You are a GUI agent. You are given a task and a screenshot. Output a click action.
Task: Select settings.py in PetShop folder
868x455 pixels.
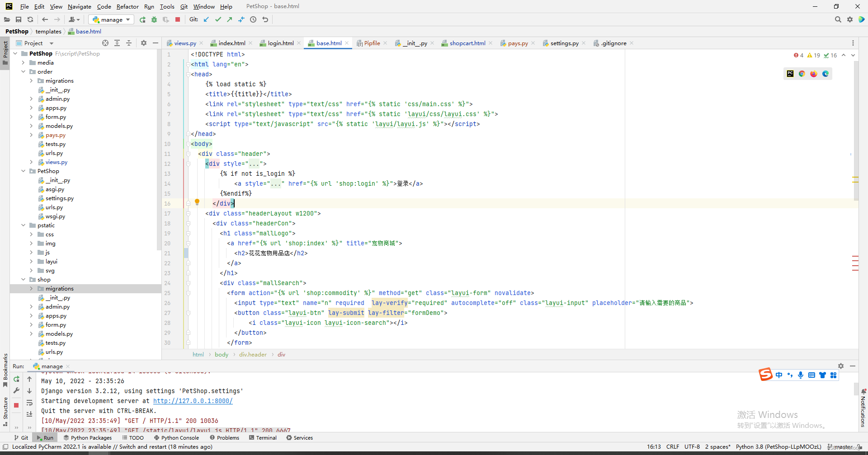pyautogui.click(x=59, y=198)
